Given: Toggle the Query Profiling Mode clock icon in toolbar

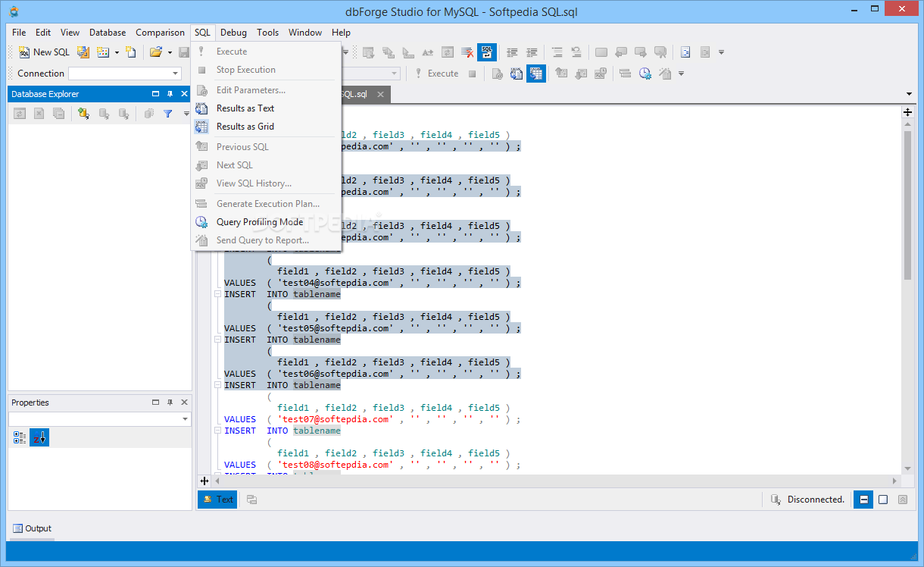Looking at the screenshot, I should tap(645, 74).
